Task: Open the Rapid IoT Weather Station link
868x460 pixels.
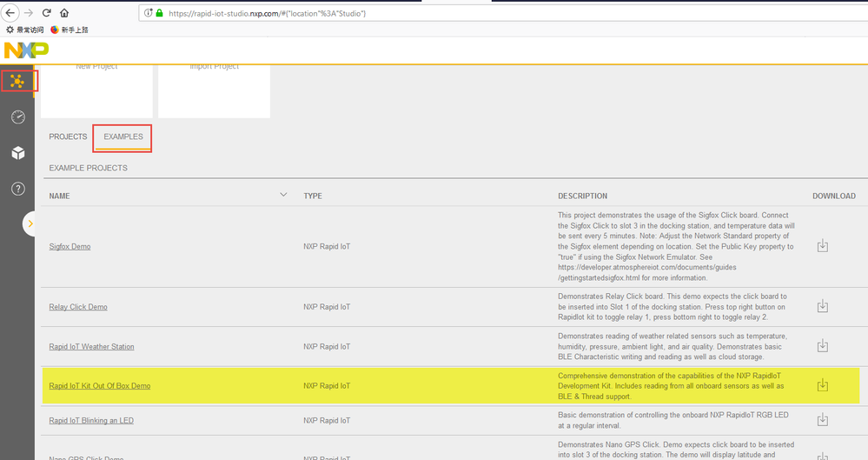Action: 91,347
